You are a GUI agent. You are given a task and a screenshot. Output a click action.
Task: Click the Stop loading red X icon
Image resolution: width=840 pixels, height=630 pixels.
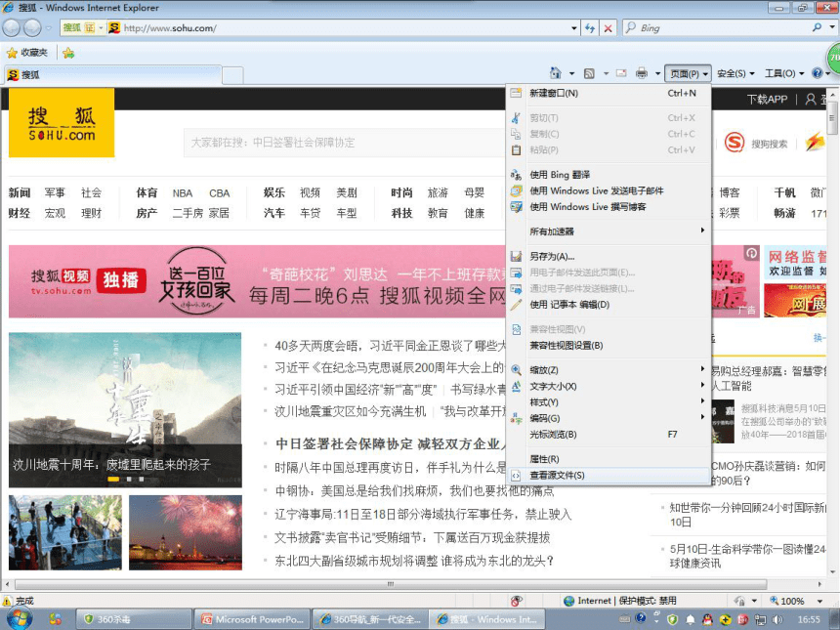coord(609,28)
